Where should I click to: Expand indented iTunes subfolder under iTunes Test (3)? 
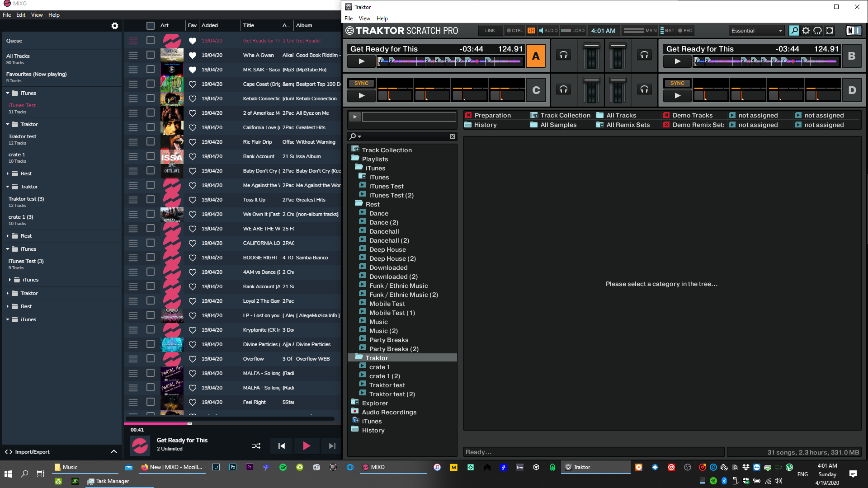[x=10, y=280]
